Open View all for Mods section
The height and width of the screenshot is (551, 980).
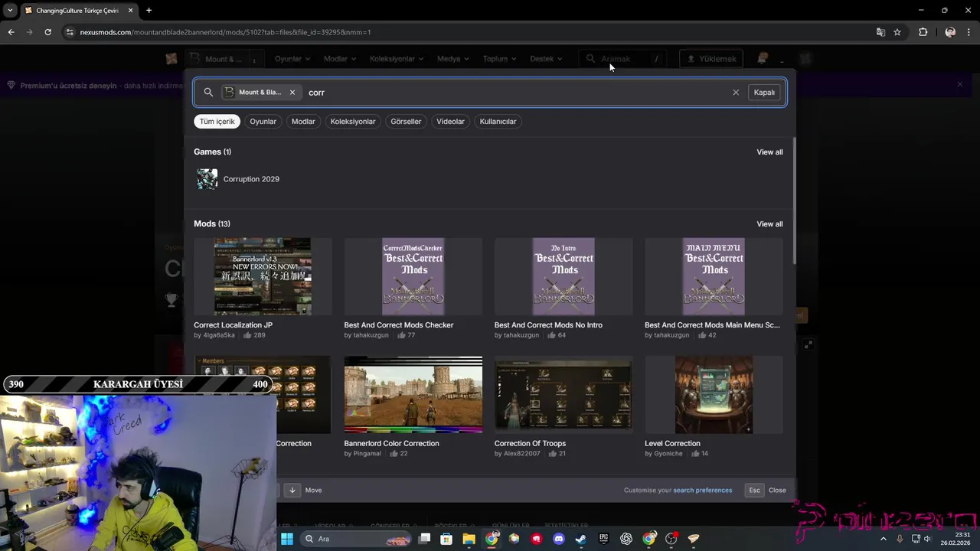[x=769, y=224]
